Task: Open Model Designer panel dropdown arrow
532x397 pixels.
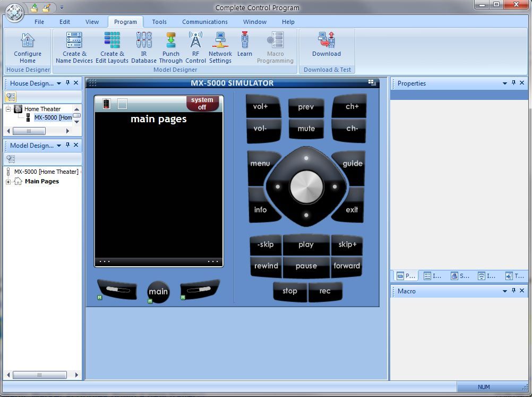Action: [59, 145]
